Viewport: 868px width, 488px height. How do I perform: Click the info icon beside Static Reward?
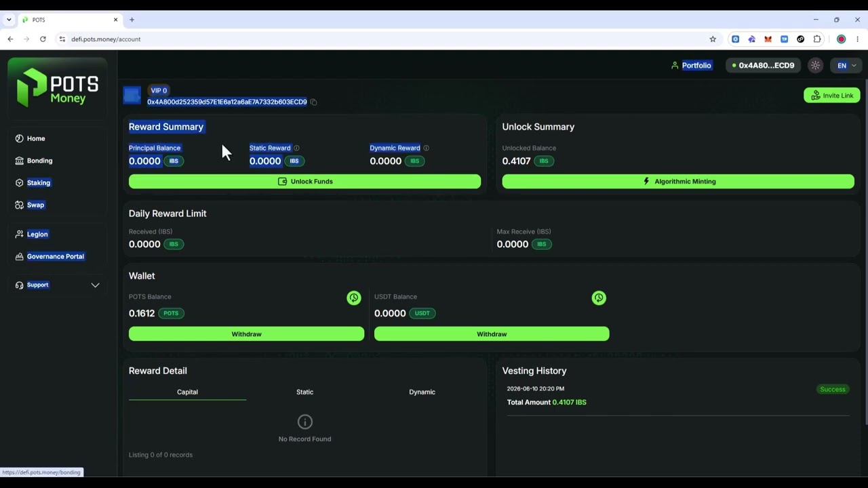(x=296, y=148)
